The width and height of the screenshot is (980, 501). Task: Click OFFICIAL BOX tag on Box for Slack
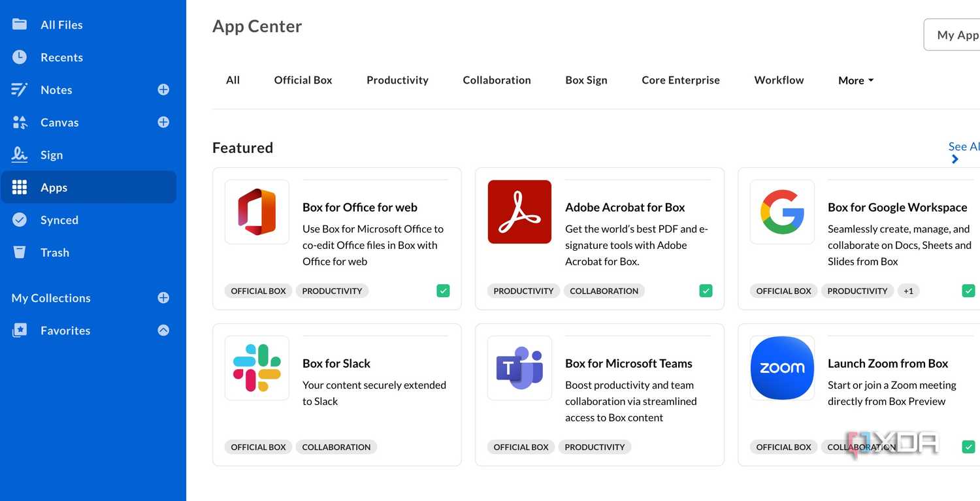click(x=258, y=447)
